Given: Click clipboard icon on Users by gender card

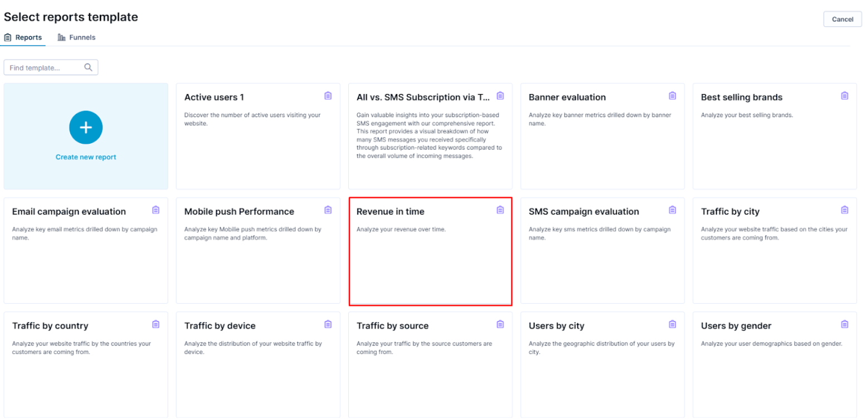Looking at the screenshot, I should point(844,324).
